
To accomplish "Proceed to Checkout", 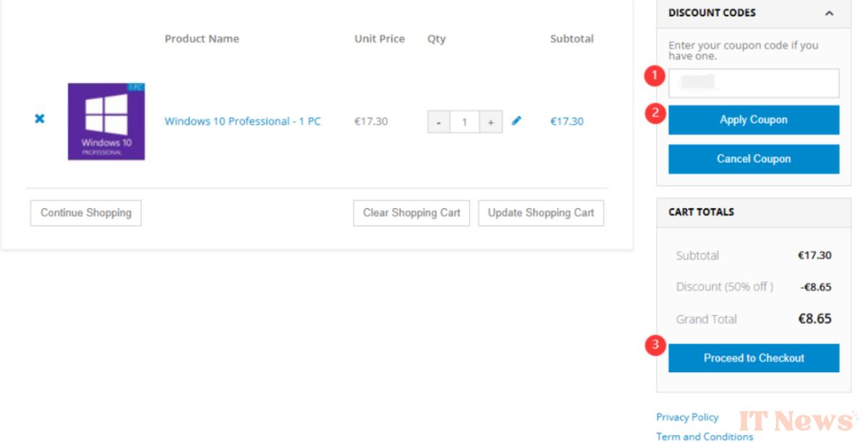I will tap(754, 358).
